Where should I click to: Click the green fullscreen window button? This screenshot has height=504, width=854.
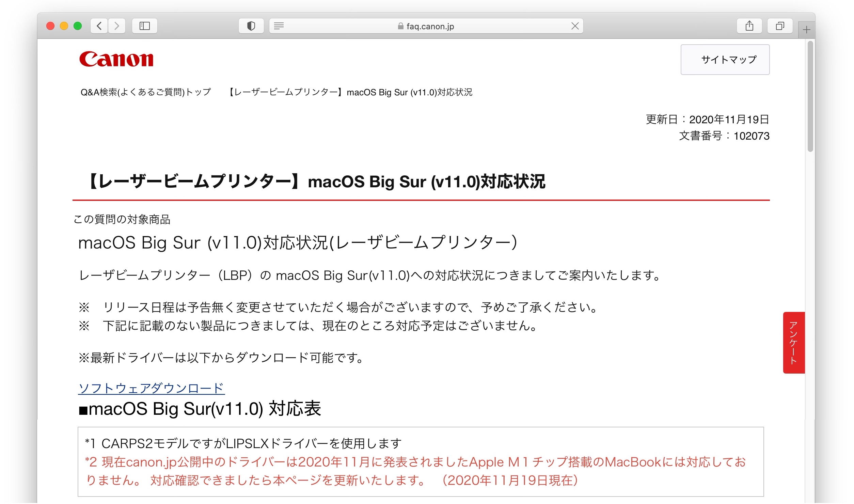pos(78,26)
